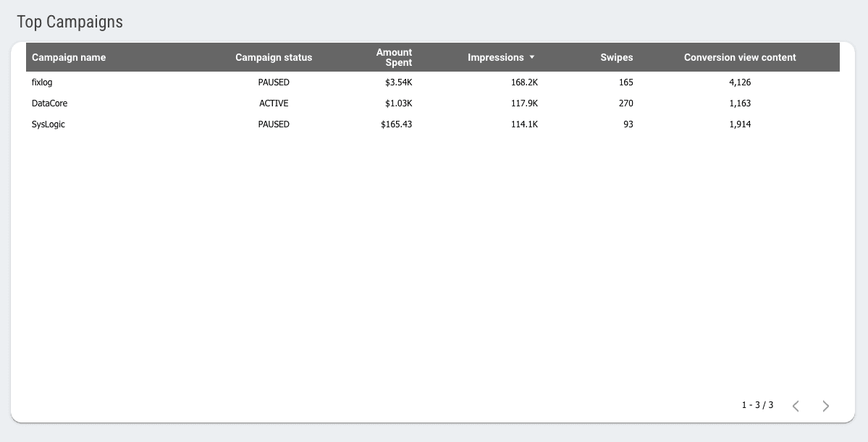The image size is (868, 442).
Task: Sort by Conversion view content header
Action: [x=740, y=57]
